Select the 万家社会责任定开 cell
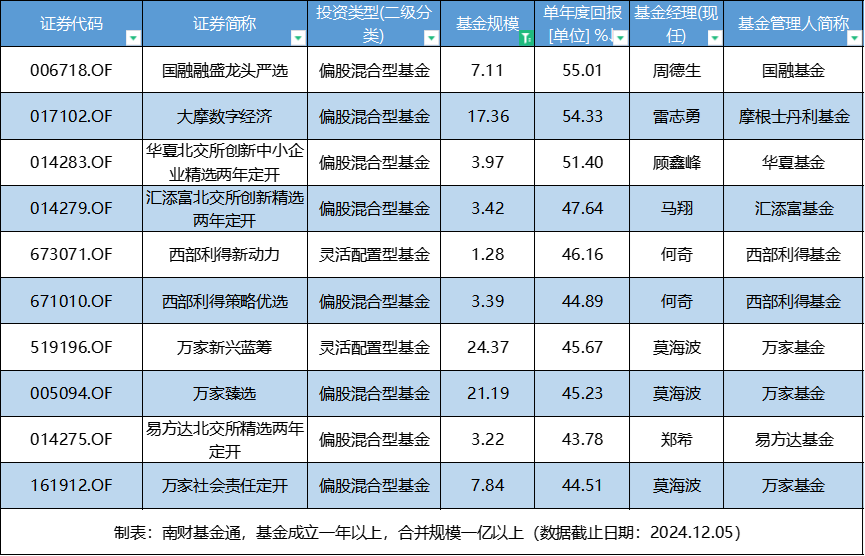 click(x=224, y=486)
